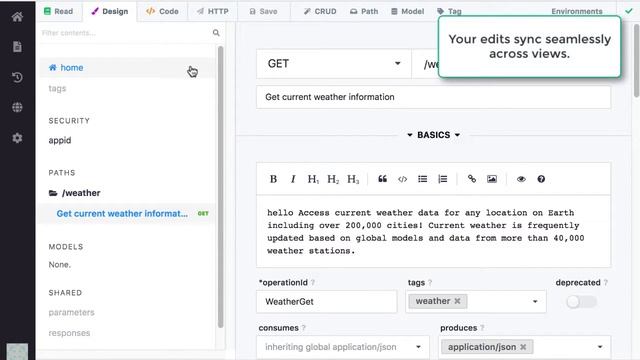Open the Environments menu
Screen dimensions: 640x360
point(577,11)
